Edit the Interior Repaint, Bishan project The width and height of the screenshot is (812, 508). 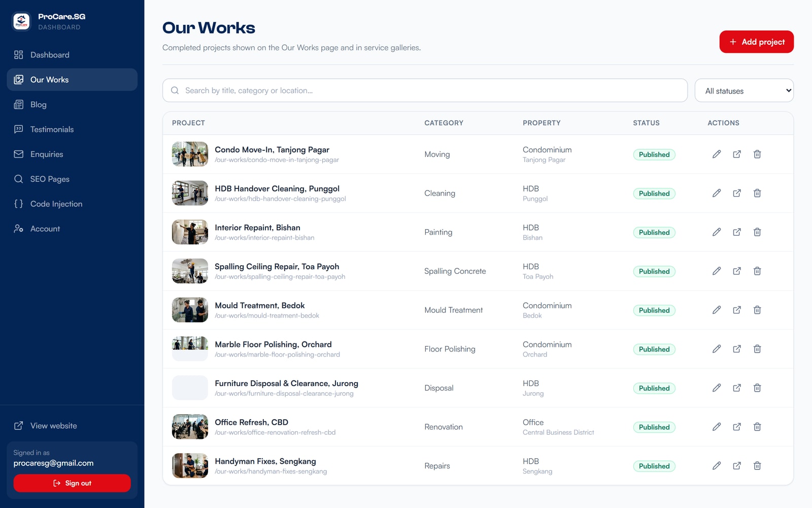717,232
